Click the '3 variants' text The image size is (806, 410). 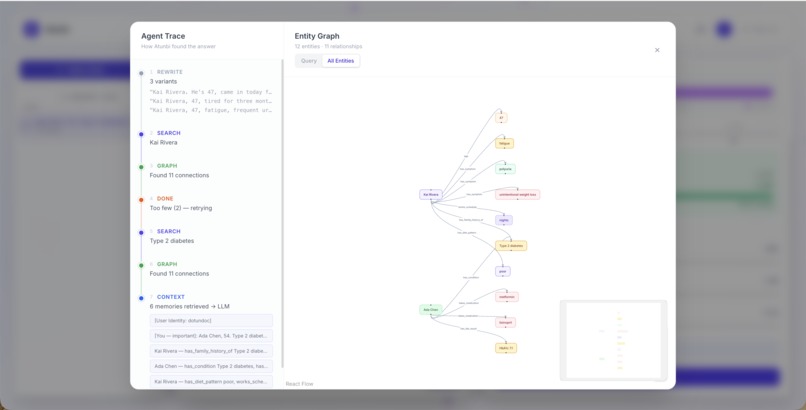(163, 81)
